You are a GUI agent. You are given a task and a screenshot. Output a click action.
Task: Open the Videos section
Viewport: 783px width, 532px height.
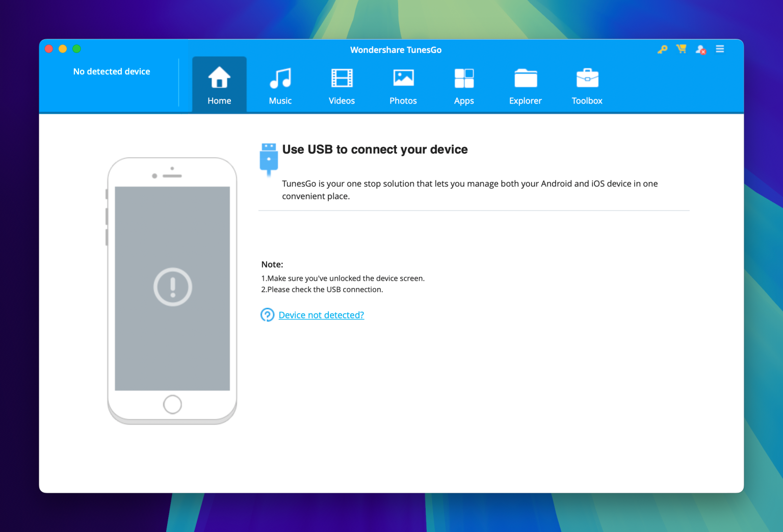point(342,84)
